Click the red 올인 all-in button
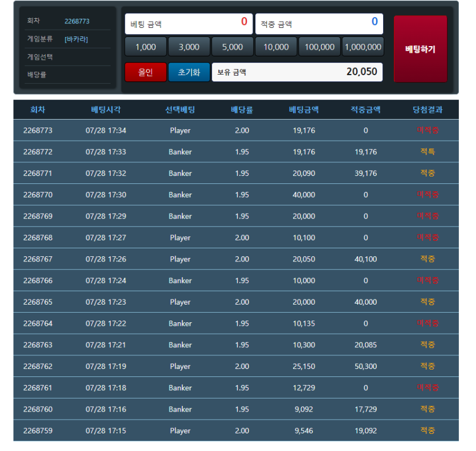The height and width of the screenshot is (451, 476). (x=146, y=72)
